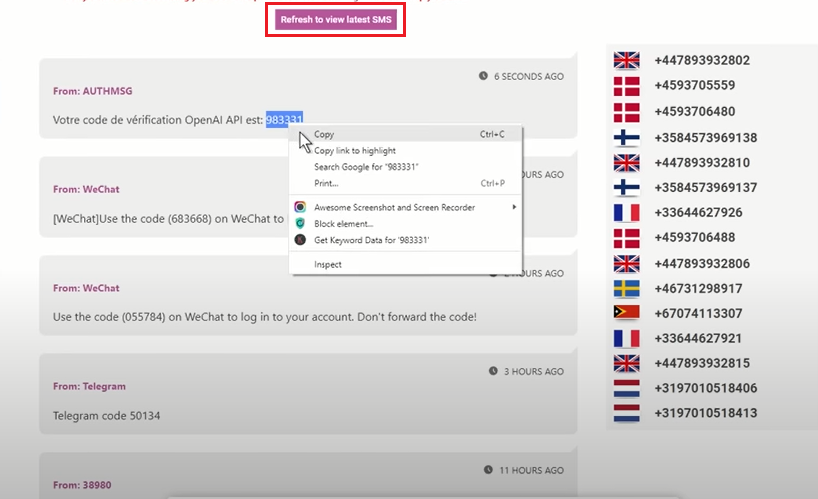Choose Copy from the context menu
This screenshot has width=818, height=499.
tap(325, 134)
